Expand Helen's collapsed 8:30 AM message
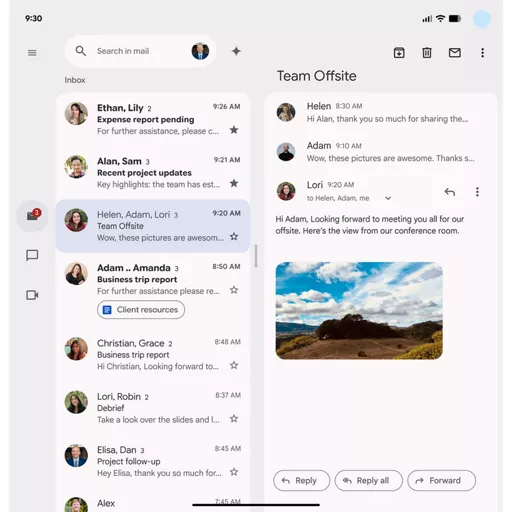 (x=381, y=112)
